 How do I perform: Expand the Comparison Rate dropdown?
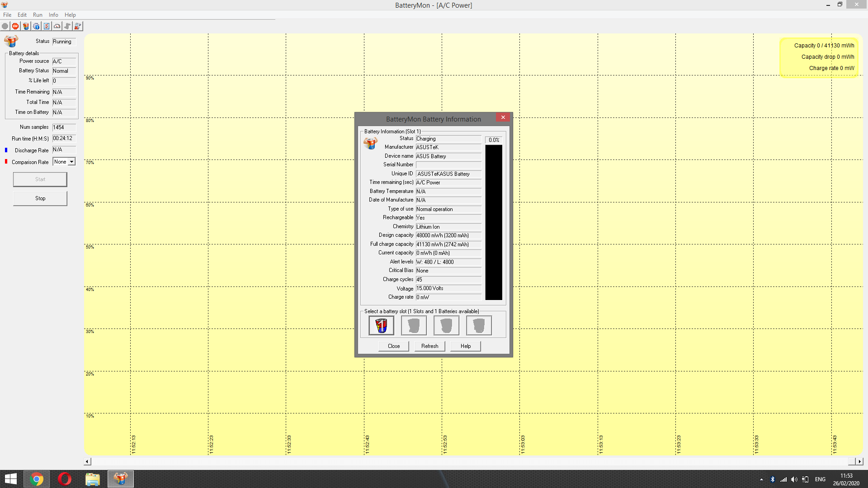pos(71,162)
